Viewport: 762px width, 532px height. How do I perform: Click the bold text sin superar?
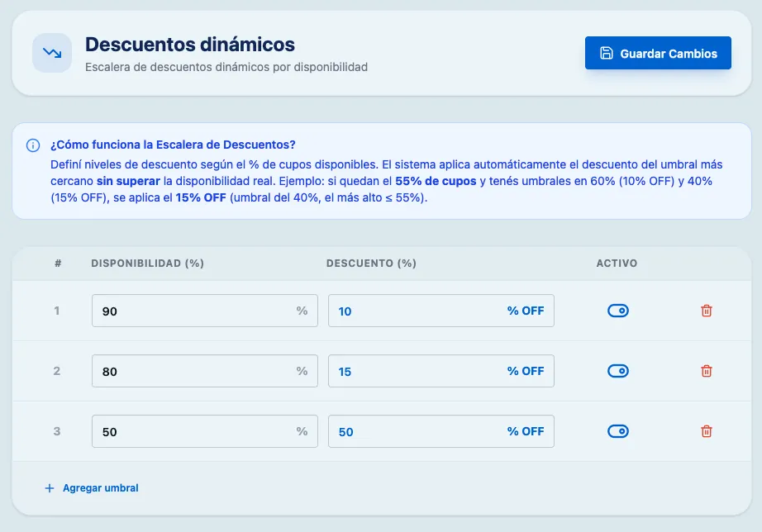point(128,181)
